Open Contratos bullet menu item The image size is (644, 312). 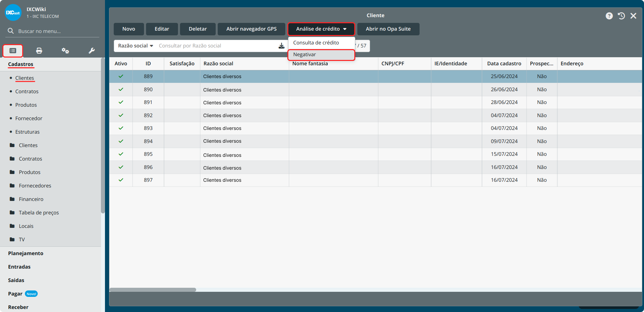pos(27,91)
